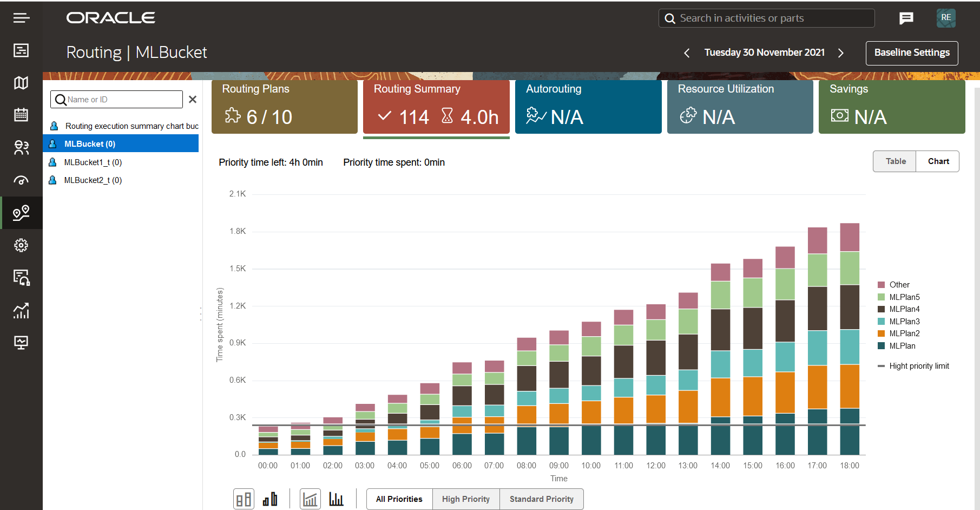Viewport: 980px width, 510px height.
Task: Click the 'Routing | MLBucket' page title
Action: coord(136,53)
